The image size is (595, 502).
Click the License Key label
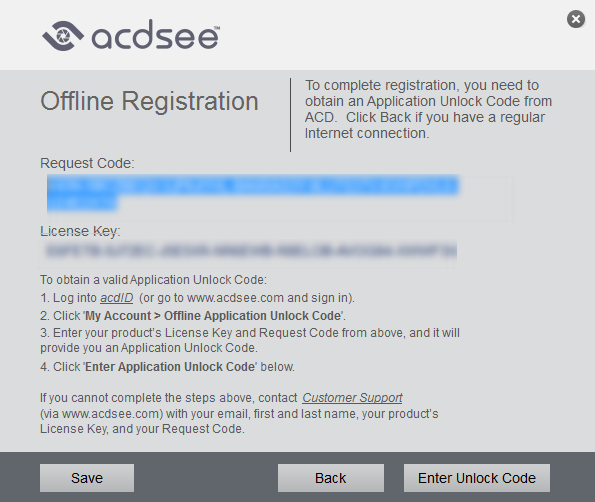pos(80,231)
